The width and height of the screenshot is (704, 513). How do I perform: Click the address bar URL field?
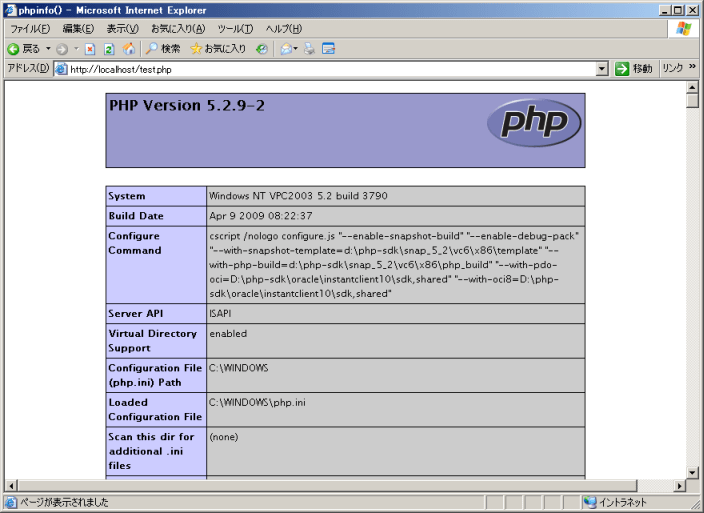pos(330,69)
